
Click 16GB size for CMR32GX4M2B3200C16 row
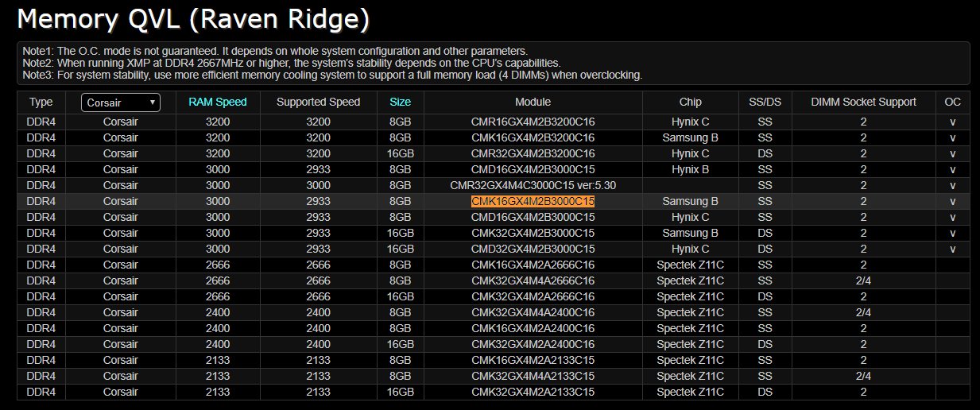tap(401, 154)
